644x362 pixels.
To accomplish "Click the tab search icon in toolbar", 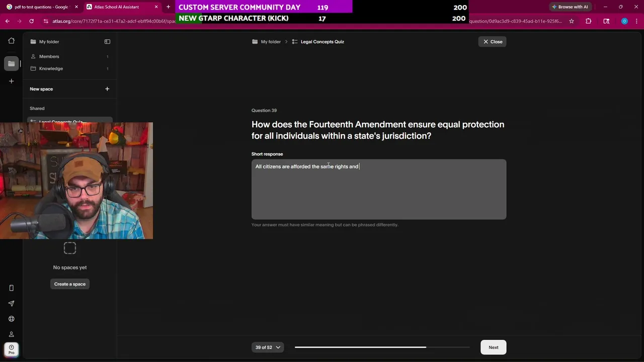I will pyautogui.click(x=606, y=21).
